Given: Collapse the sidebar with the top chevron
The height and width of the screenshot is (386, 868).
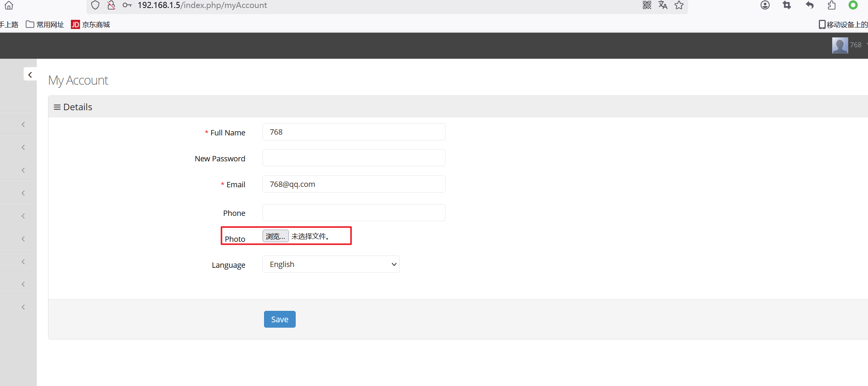Looking at the screenshot, I should click(30, 75).
